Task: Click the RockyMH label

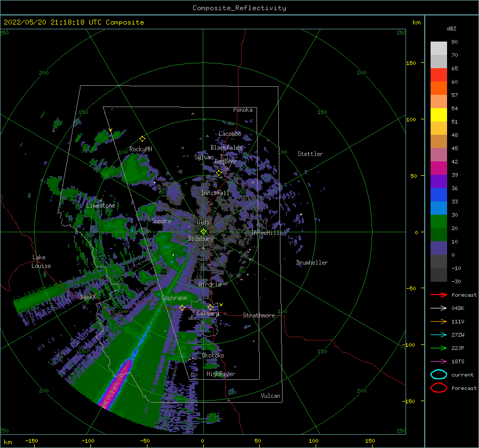Action: tap(141, 149)
